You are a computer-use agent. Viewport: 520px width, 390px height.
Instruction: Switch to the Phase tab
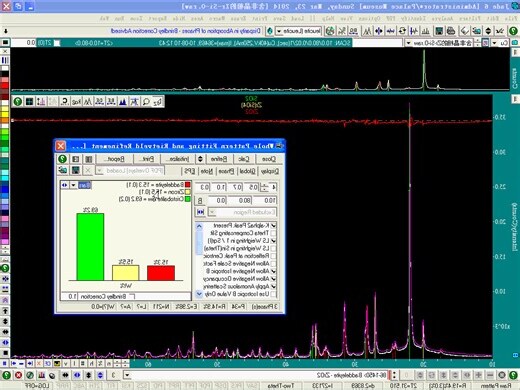[x=226, y=171]
